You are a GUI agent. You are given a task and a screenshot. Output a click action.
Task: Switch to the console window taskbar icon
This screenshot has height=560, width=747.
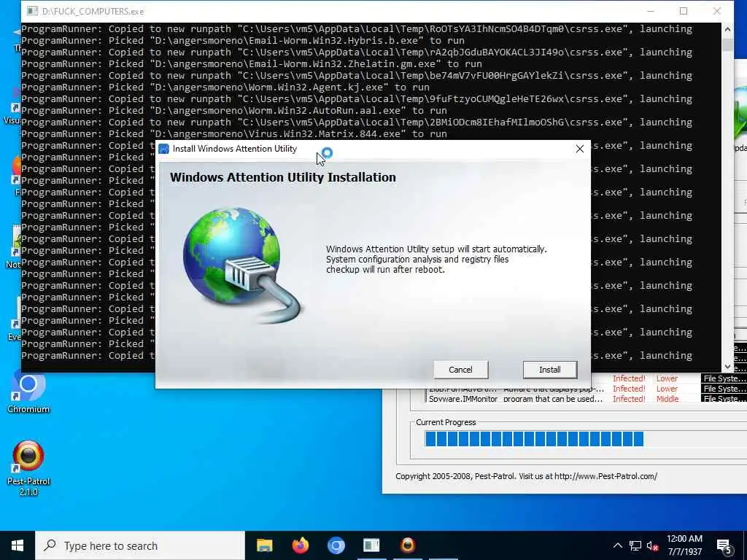point(371,545)
